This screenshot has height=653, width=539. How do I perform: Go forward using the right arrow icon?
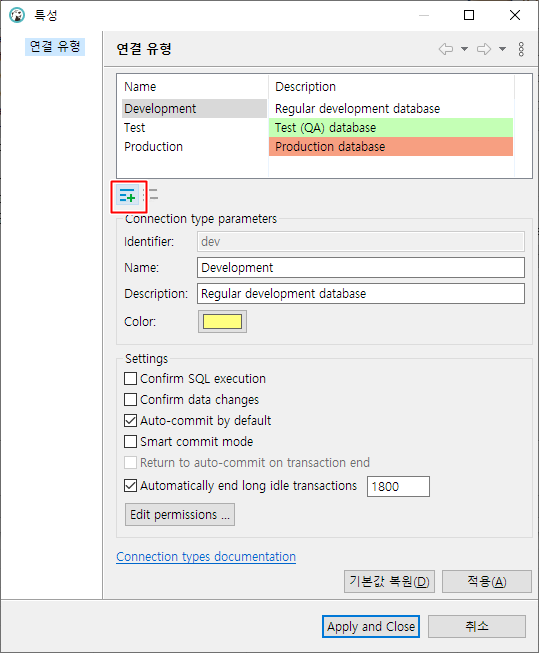tap(484, 49)
